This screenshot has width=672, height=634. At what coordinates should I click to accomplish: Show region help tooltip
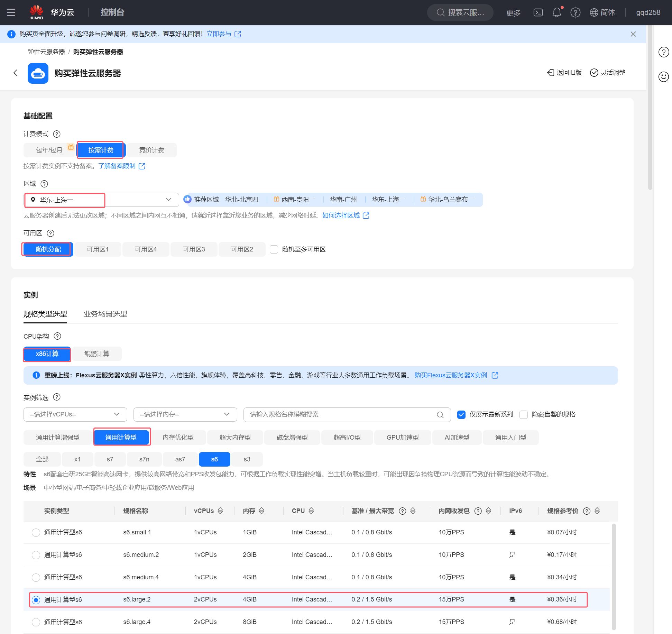(44, 184)
